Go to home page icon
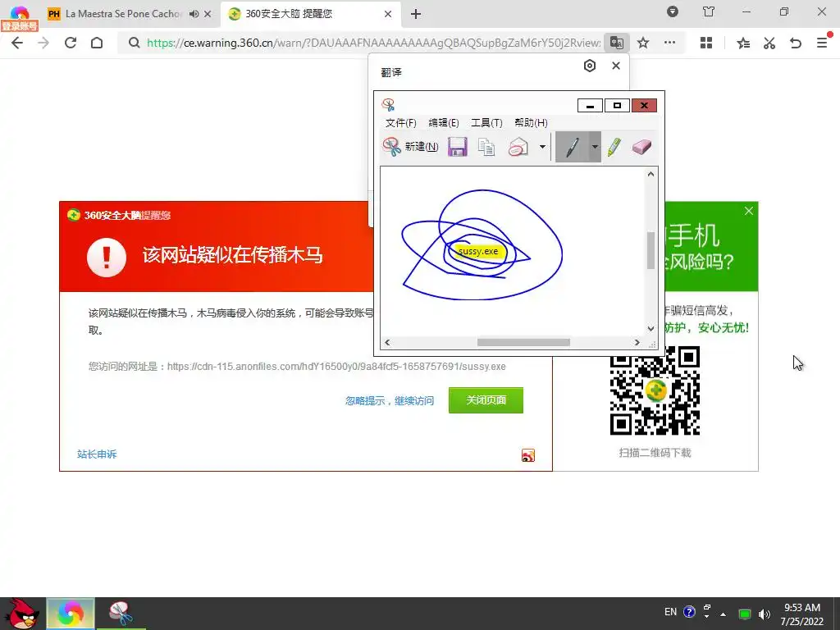The height and width of the screenshot is (630, 840). click(x=97, y=43)
